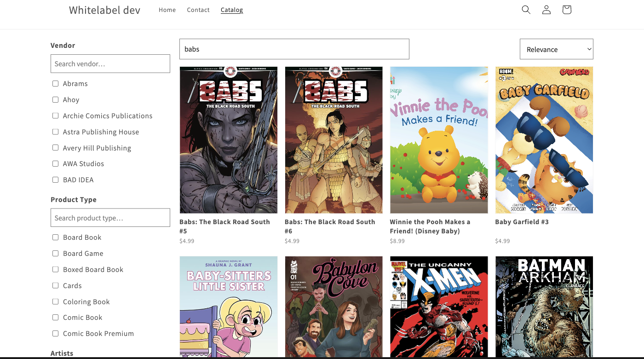Image resolution: width=644 pixels, height=359 pixels.
Task: Filter by Board Book product type
Action: pyautogui.click(x=55, y=237)
